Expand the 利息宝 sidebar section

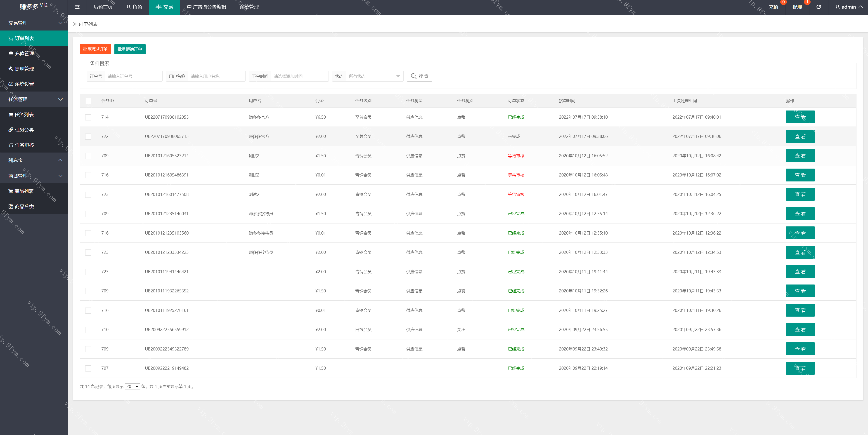pos(34,160)
